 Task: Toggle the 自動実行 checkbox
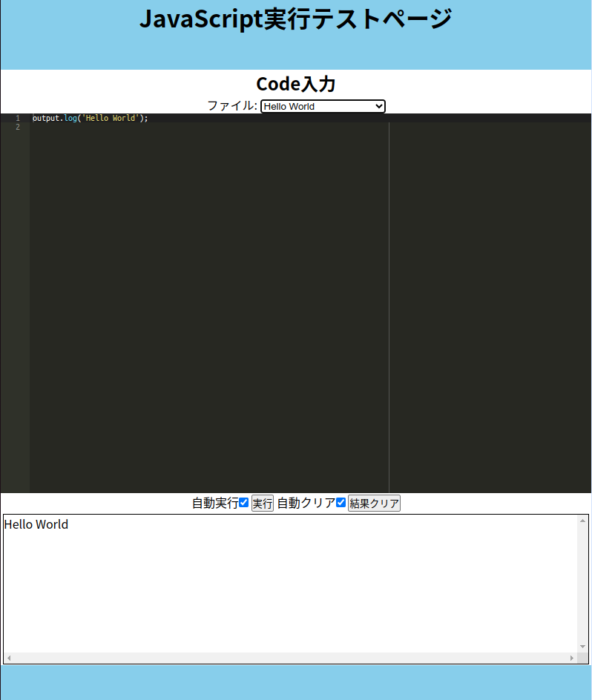[x=243, y=503]
